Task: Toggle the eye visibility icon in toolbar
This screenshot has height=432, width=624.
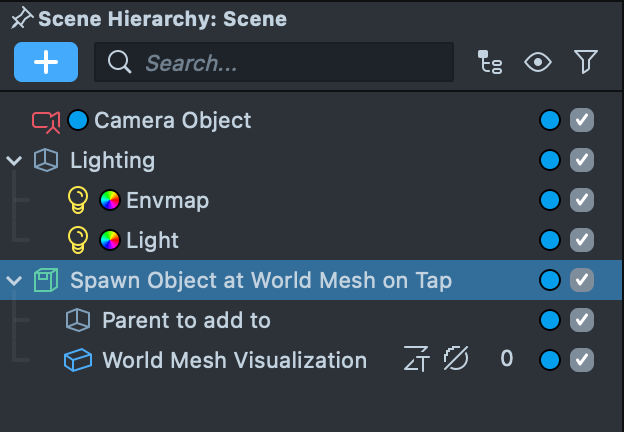Action: (x=539, y=62)
